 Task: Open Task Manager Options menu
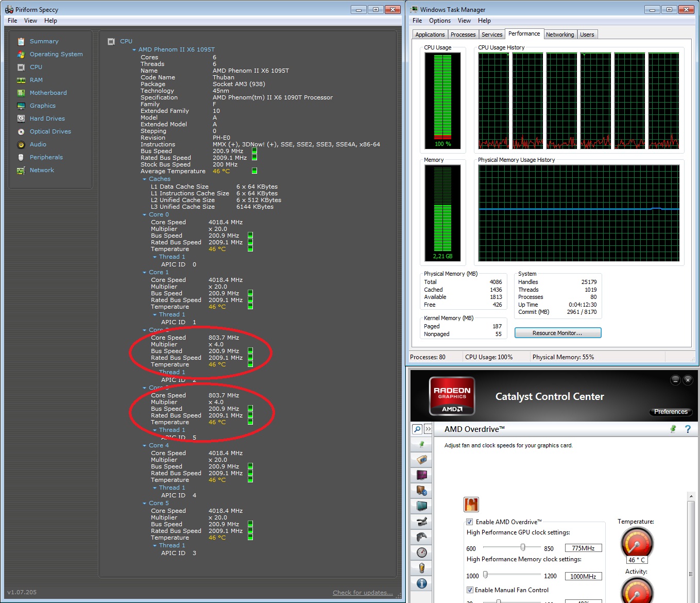(440, 21)
